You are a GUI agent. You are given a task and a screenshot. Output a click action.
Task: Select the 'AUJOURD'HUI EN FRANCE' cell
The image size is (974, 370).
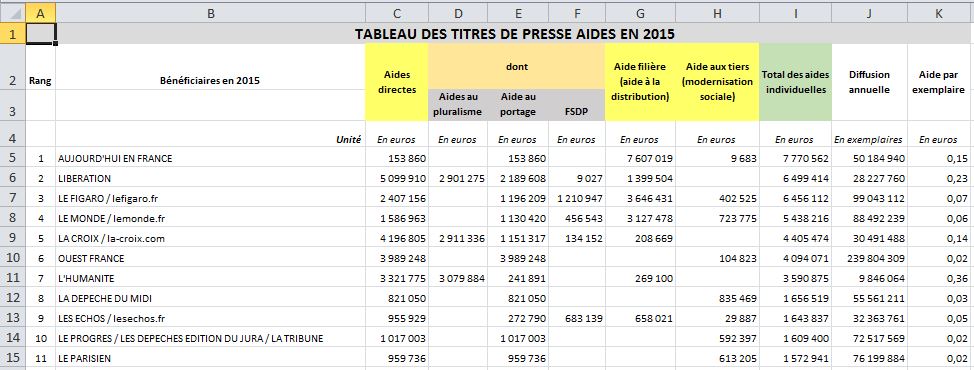click(x=211, y=158)
